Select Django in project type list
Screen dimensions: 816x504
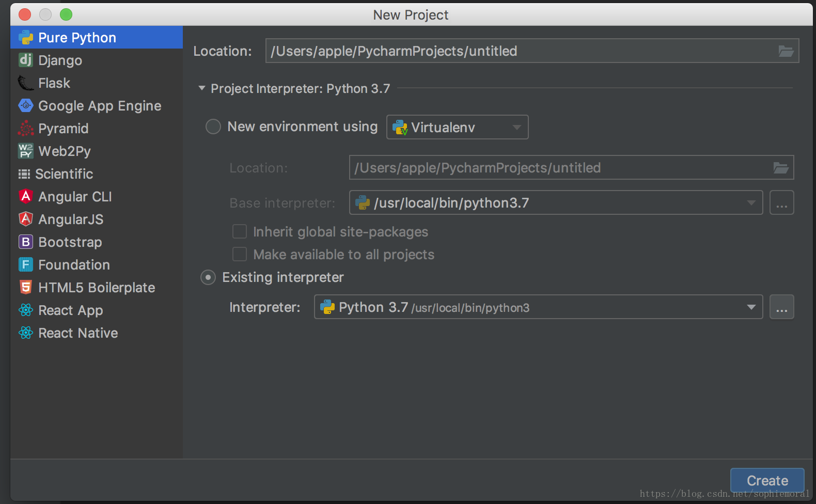60,60
